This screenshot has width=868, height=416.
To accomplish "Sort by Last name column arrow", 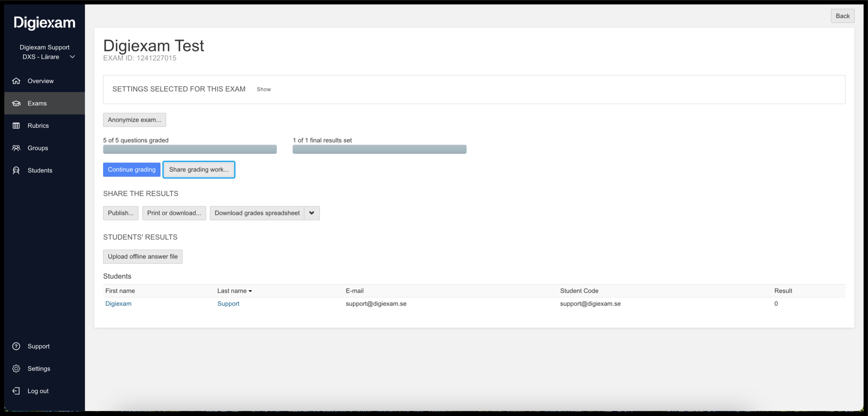I will (x=250, y=291).
